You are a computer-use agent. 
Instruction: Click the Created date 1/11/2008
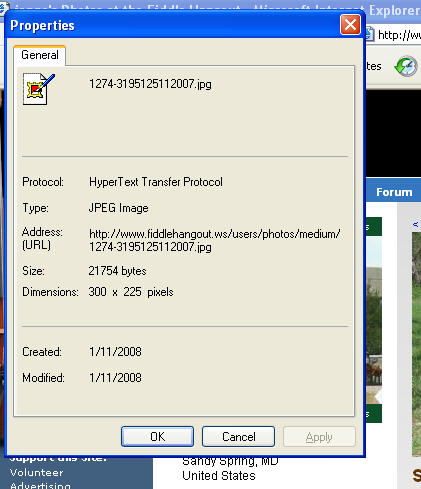[115, 352]
